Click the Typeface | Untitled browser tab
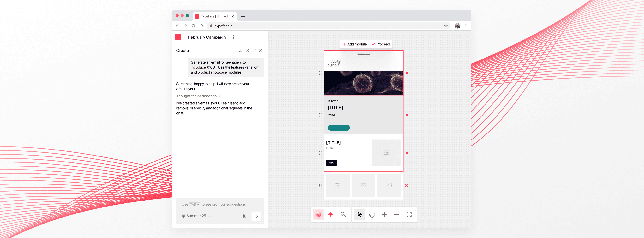Viewport: 644px width, 238px height. (214, 16)
